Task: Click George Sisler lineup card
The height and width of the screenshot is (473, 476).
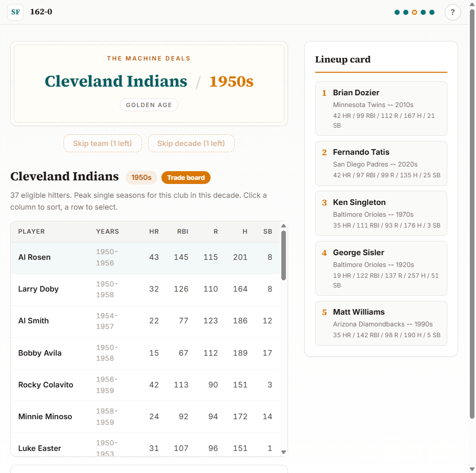Action: click(381, 269)
